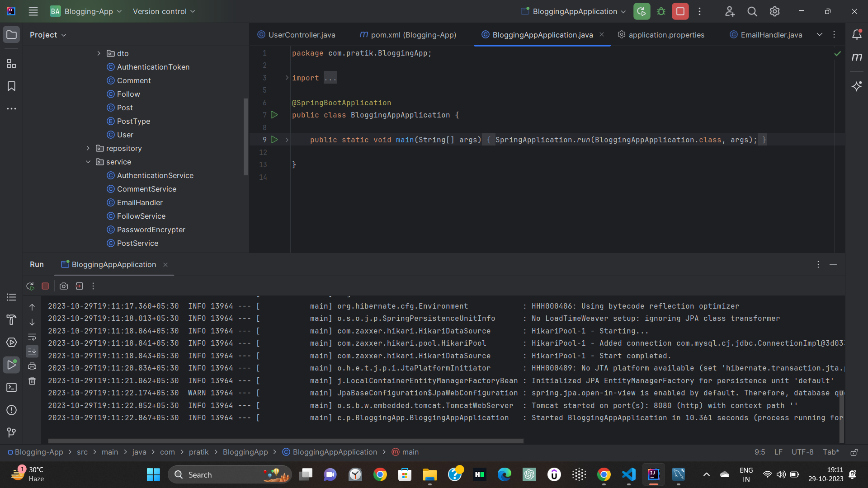The height and width of the screenshot is (488, 868).
Task: Toggle the read-only lock icon in the status bar
Action: tap(854, 452)
